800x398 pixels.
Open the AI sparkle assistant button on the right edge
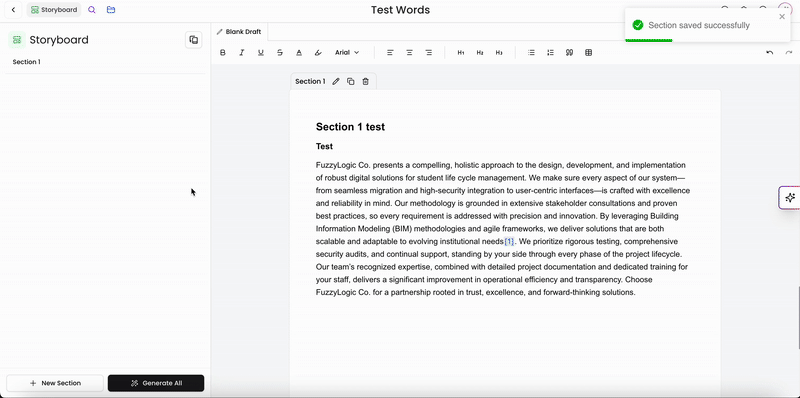[790, 197]
